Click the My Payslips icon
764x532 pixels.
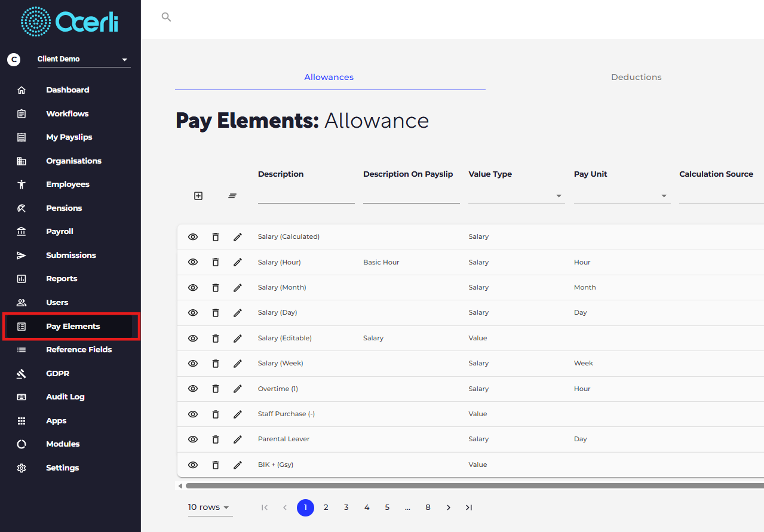click(22, 137)
